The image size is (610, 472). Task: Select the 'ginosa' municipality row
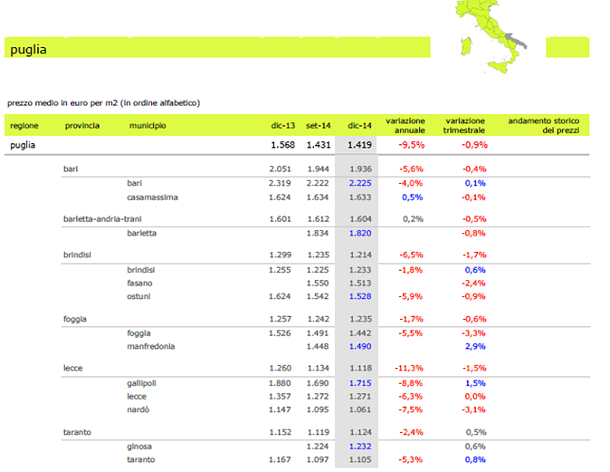(139, 447)
